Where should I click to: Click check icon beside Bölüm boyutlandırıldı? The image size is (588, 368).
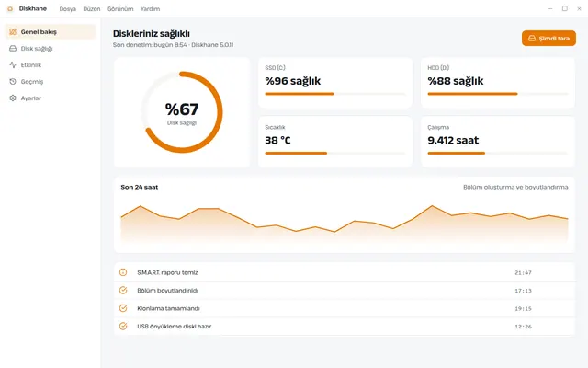pyautogui.click(x=123, y=291)
